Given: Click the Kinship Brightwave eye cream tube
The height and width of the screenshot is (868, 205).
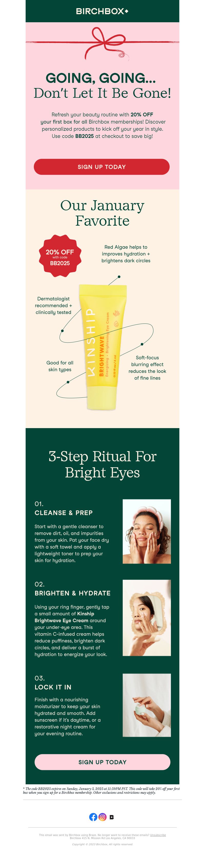Looking at the screenshot, I should tap(103, 347).
